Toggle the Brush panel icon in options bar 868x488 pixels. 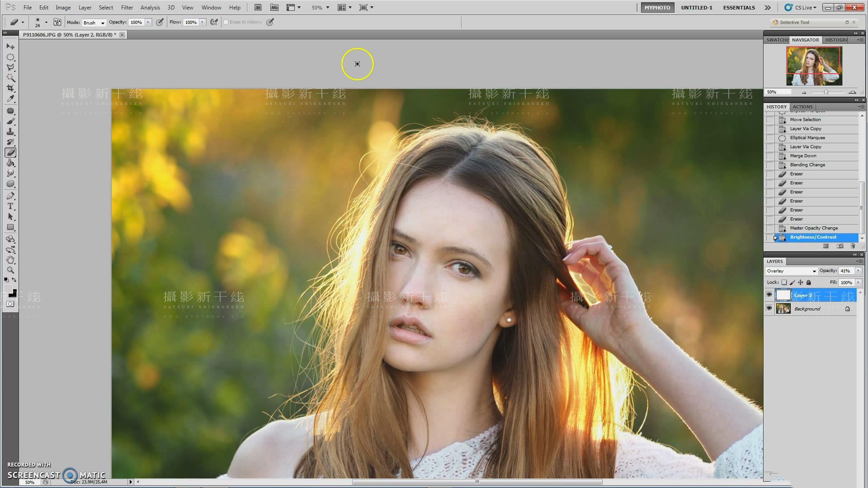pos(57,22)
